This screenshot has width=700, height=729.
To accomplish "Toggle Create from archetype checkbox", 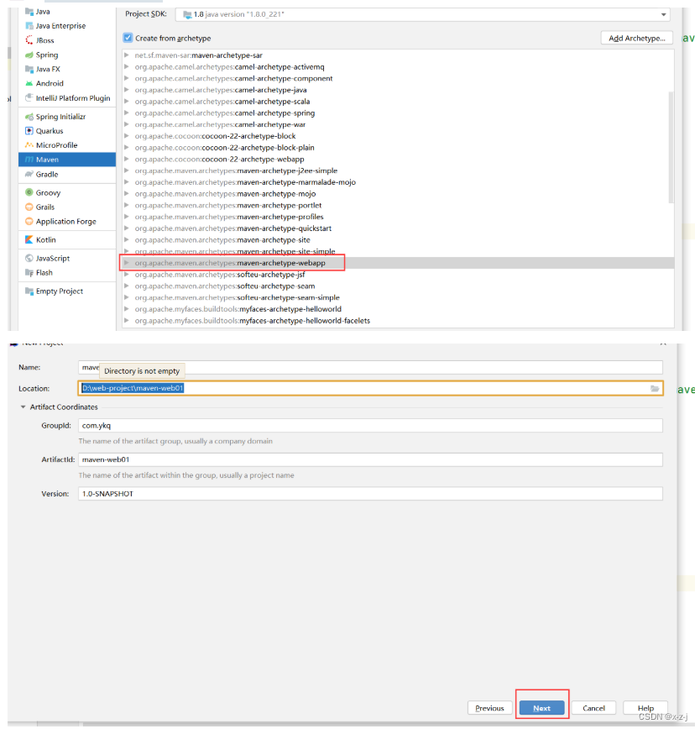I will click(128, 38).
